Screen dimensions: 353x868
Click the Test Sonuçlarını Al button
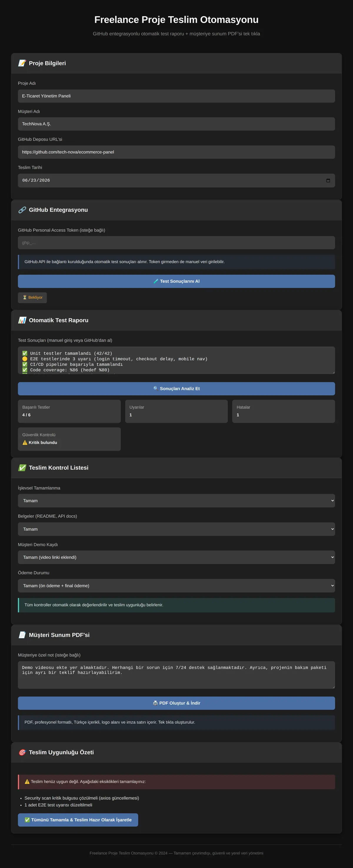[176, 281]
